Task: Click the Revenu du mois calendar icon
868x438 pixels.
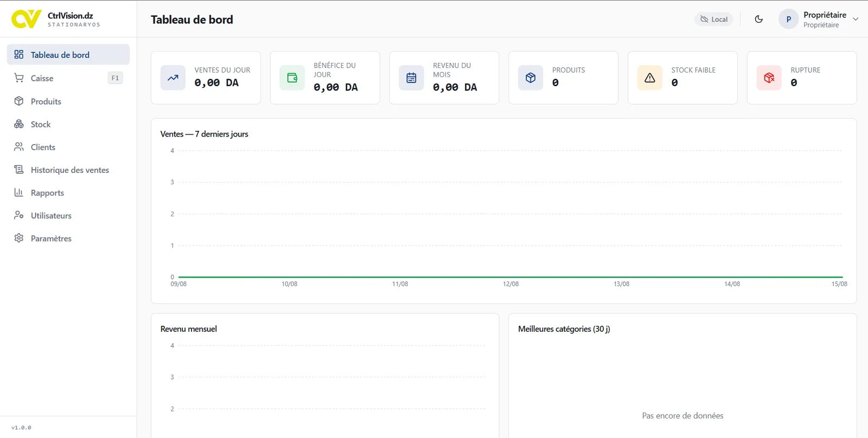Action: point(412,78)
